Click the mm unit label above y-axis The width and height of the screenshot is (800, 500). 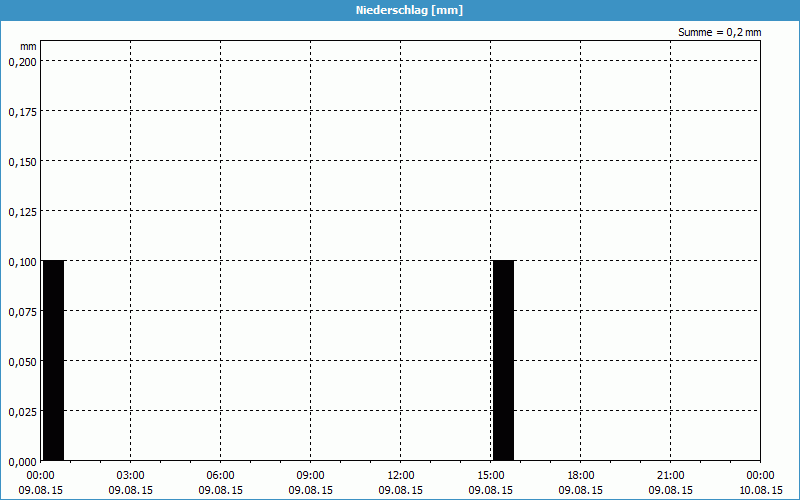[x=29, y=46]
